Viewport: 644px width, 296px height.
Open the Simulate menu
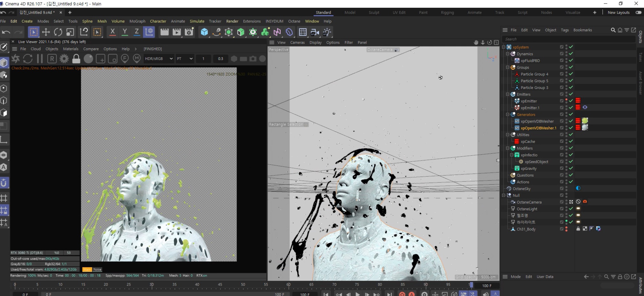click(197, 21)
